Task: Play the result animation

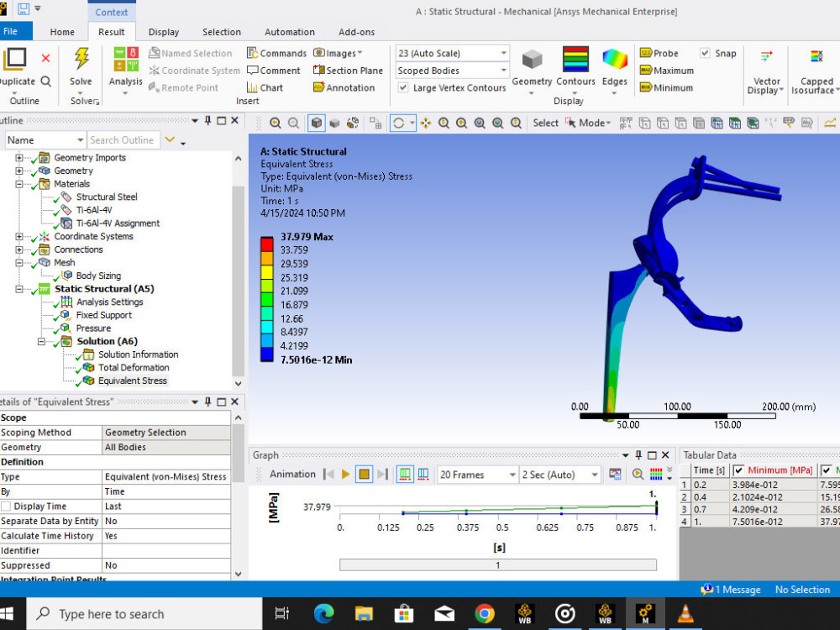Action: tap(345, 474)
